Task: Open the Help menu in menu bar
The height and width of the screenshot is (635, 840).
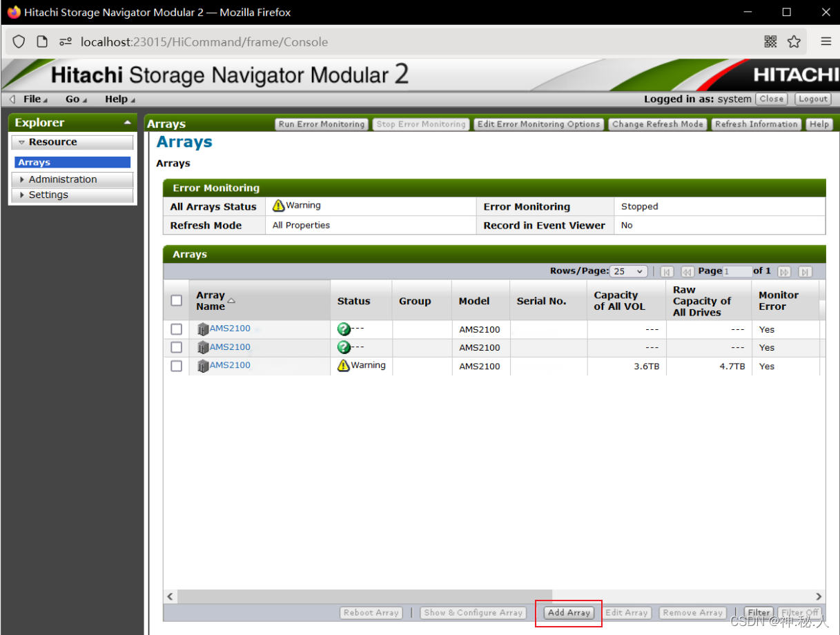Action: (x=119, y=99)
